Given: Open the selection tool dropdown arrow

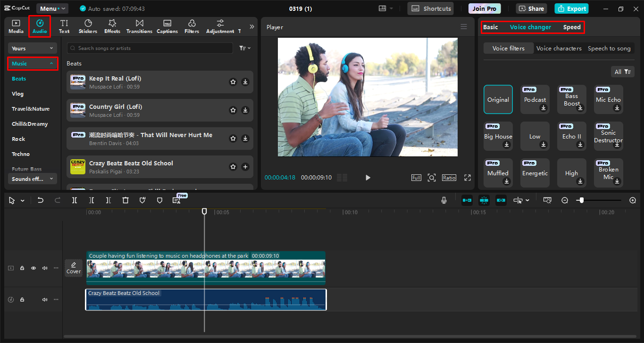Looking at the screenshot, I should (x=22, y=200).
